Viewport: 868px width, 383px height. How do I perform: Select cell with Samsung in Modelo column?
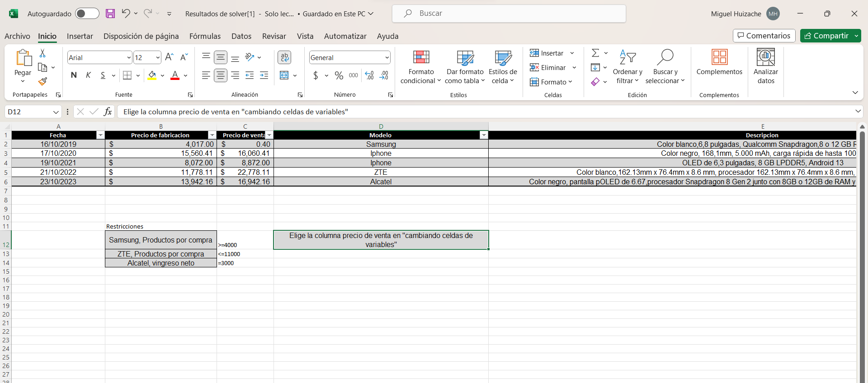pyautogui.click(x=381, y=144)
